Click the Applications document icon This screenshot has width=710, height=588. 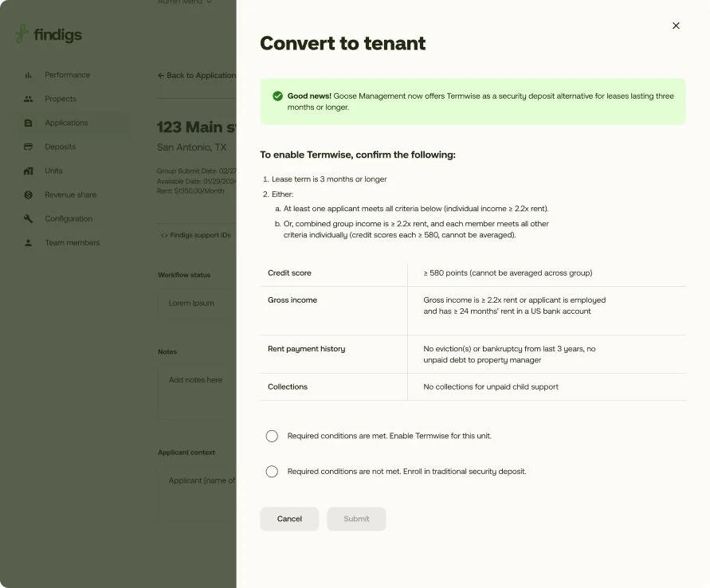point(29,123)
